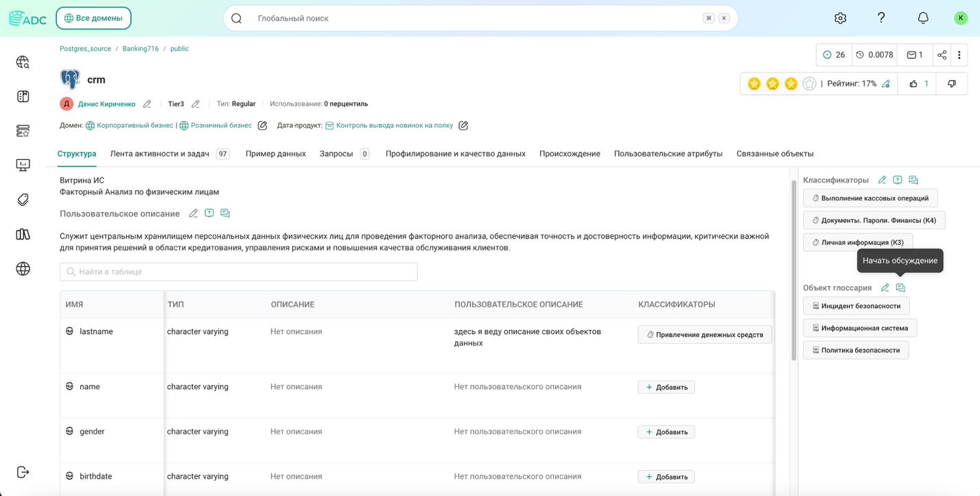Open the Корпоративный бизнес domain link
The width and height of the screenshot is (980, 496).
click(135, 126)
